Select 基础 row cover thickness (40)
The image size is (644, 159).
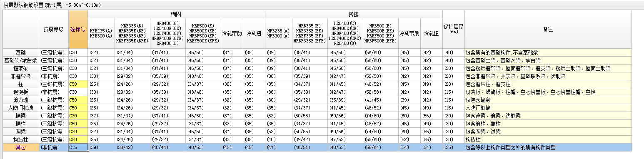click(454, 52)
